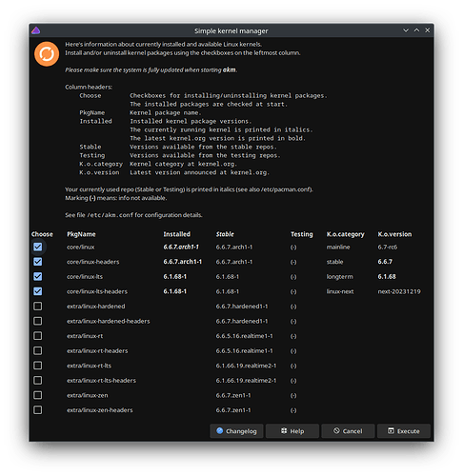Check the extra/linux-rt-lts checkbox
The image size is (463, 476).
pos(38,366)
